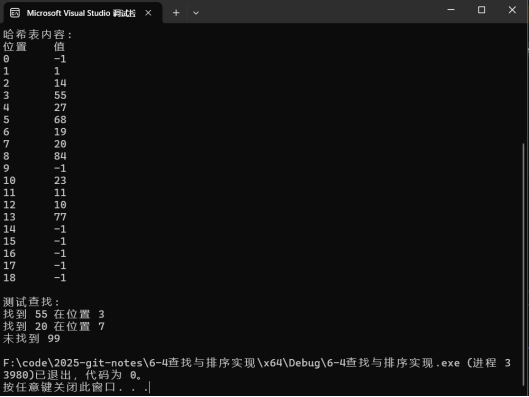Click the exit code line 代码为 0
Screen dimensions: 529x397
pos(114,375)
